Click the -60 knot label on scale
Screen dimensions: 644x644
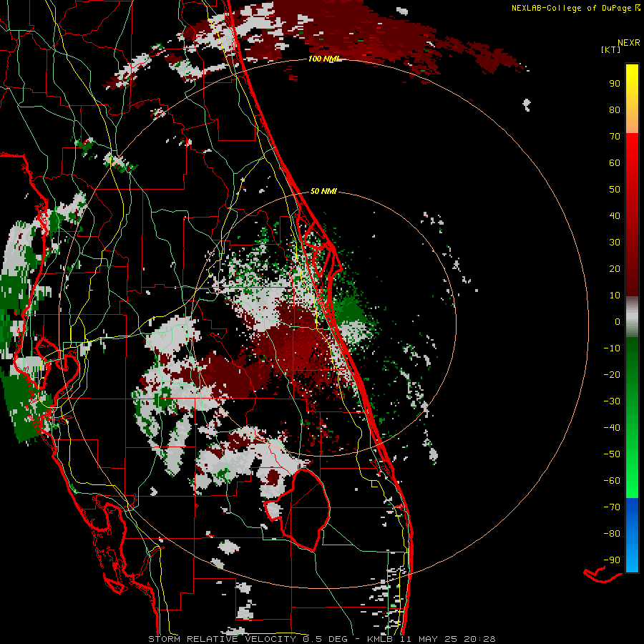612,481
